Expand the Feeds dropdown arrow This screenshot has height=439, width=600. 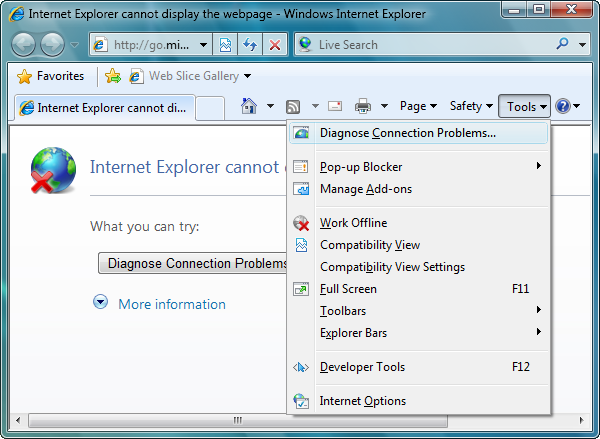(315, 106)
